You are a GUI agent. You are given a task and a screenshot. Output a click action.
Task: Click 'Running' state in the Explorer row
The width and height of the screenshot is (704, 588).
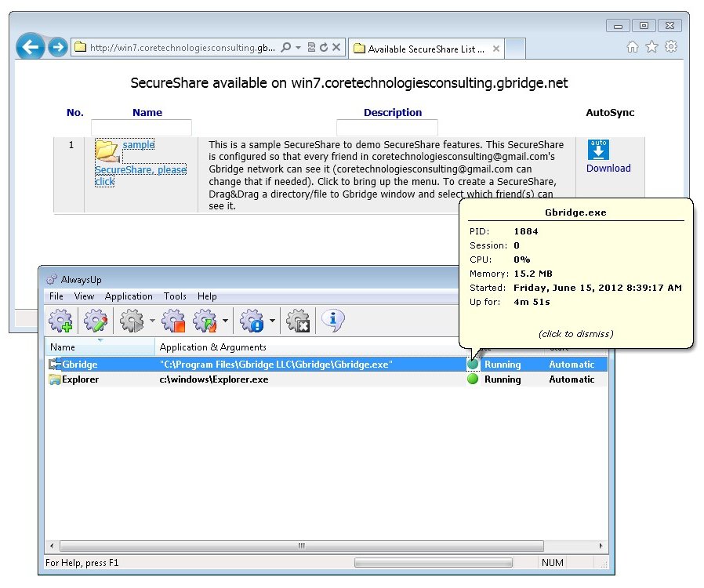(503, 379)
